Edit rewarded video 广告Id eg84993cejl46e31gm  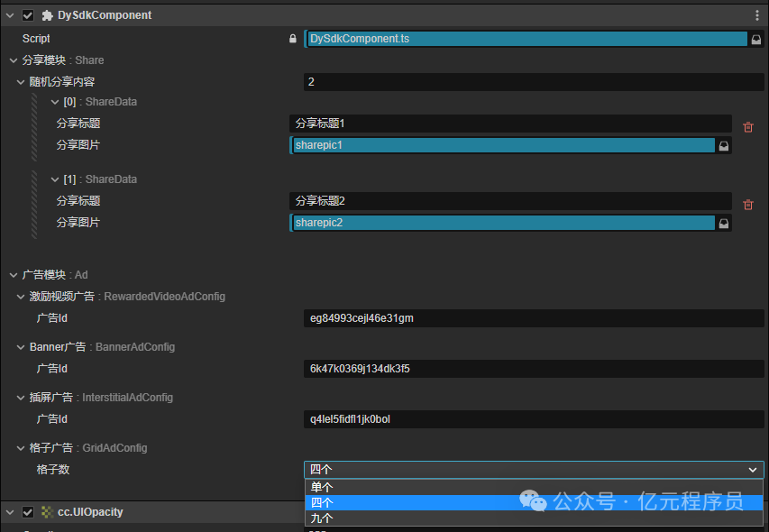(534, 318)
